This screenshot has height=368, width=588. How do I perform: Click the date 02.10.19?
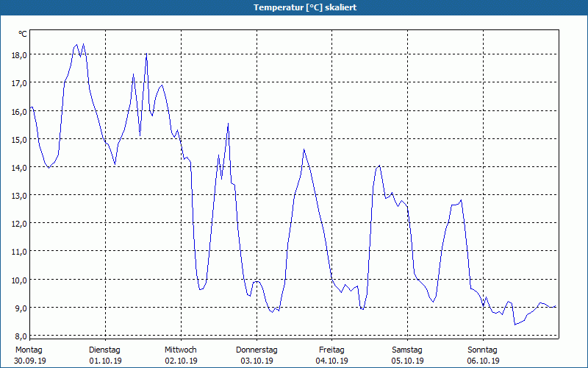(x=181, y=361)
